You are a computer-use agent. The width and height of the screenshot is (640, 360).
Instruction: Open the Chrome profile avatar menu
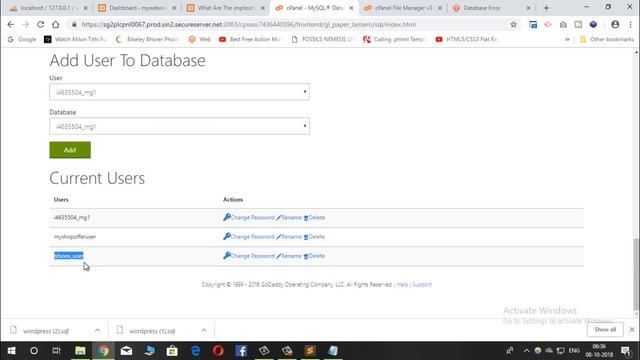coord(615,24)
